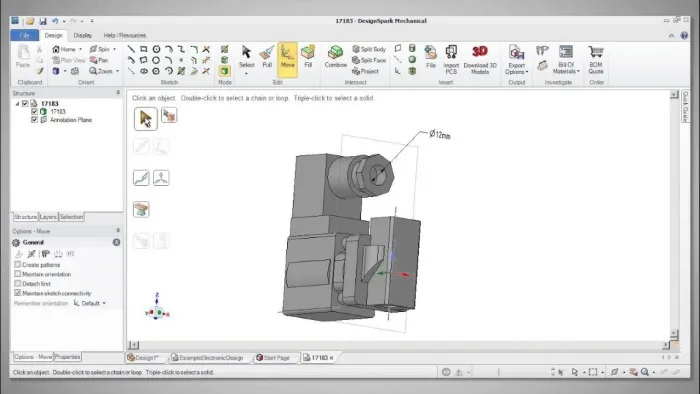Uncheck Maintain sketch connectivity

pos(17,293)
